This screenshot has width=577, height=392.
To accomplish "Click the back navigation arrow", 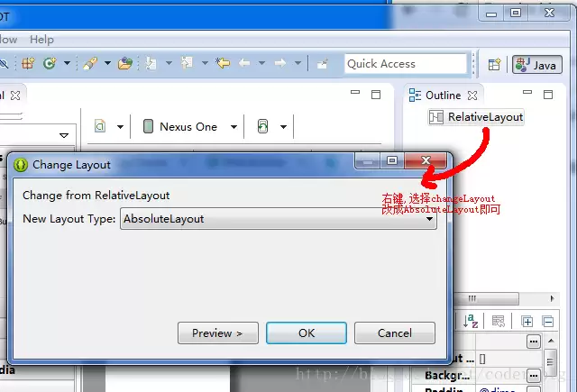I will coord(244,63).
